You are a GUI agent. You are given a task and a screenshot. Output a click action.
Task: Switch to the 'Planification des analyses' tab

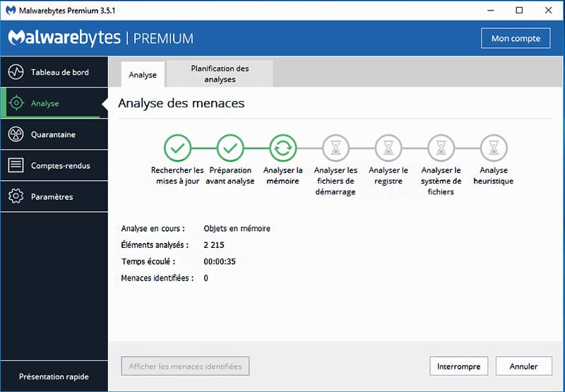pos(220,74)
